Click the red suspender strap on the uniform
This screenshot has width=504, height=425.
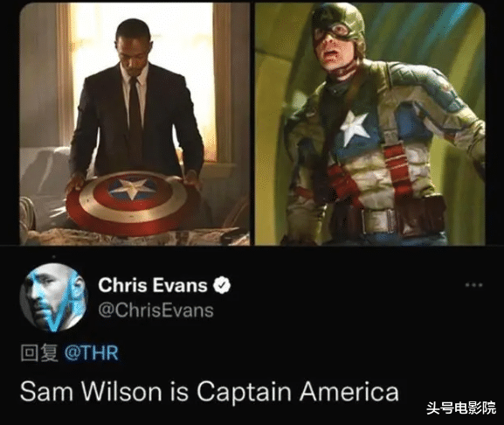pyautogui.click(x=398, y=172)
